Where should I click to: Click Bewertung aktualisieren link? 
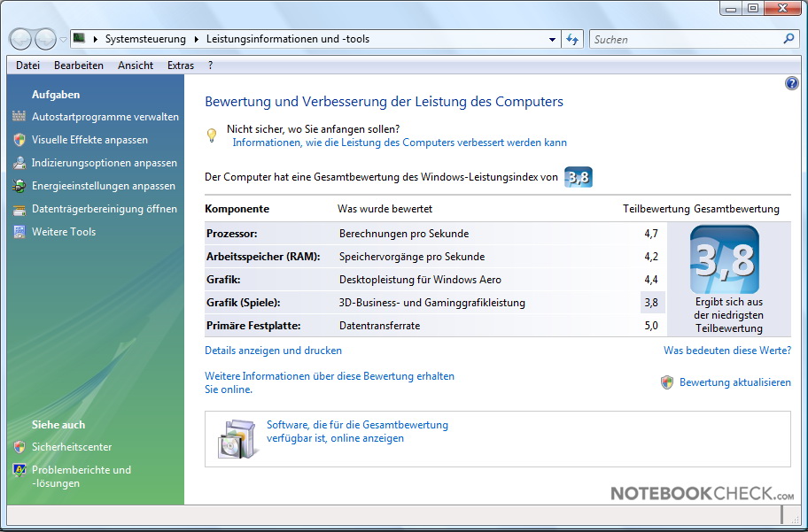[734, 382]
